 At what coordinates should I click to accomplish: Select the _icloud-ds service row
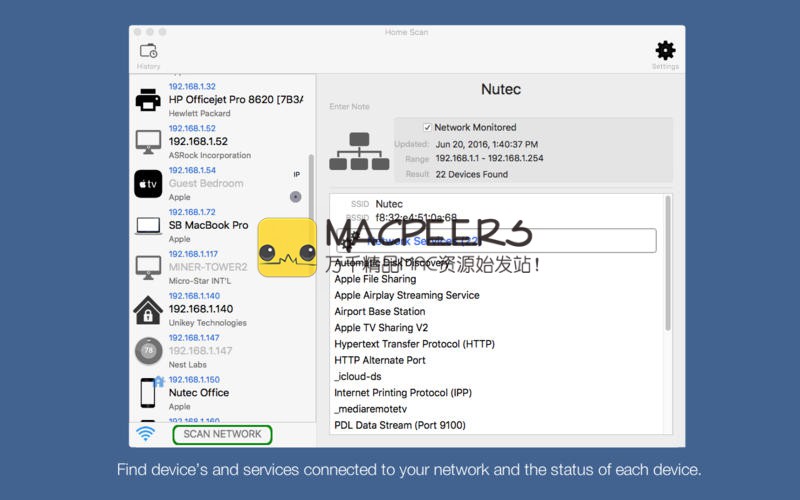358,377
